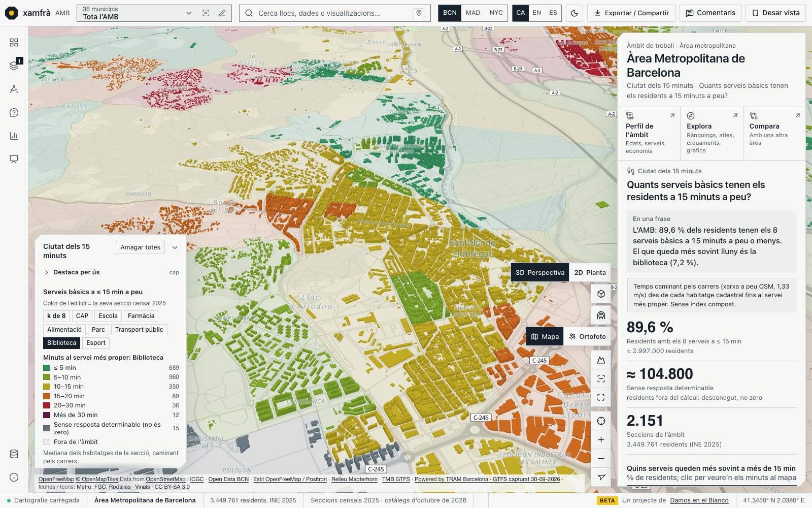This screenshot has width=812, height=508.
Task: Switch city to MAD
Action: tap(473, 13)
